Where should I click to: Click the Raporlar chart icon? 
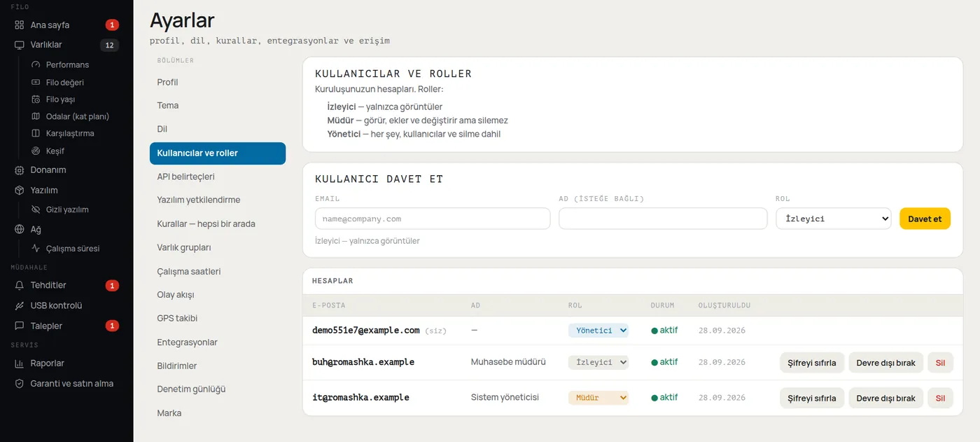pyautogui.click(x=19, y=364)
